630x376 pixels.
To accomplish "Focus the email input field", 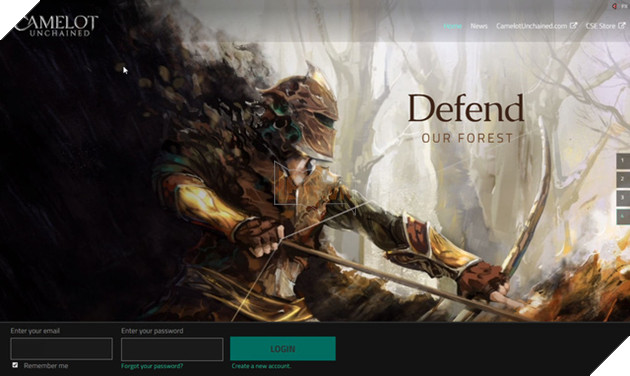I will (61, 348).
